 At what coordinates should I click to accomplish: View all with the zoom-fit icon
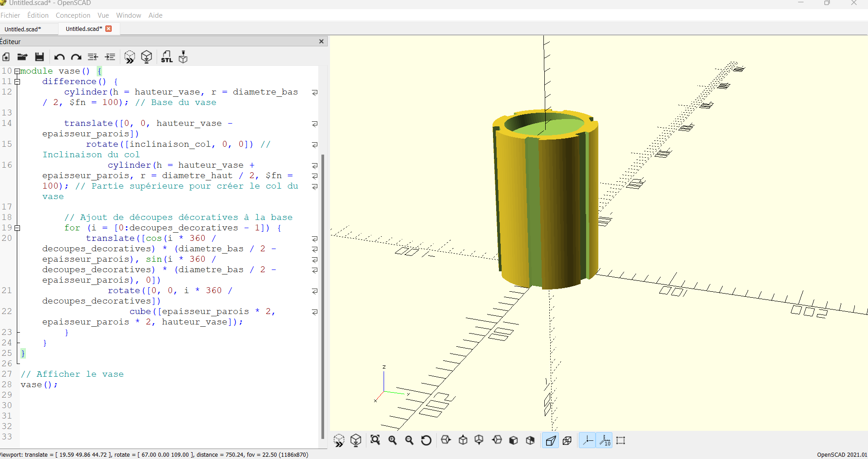tap(375, 440)
